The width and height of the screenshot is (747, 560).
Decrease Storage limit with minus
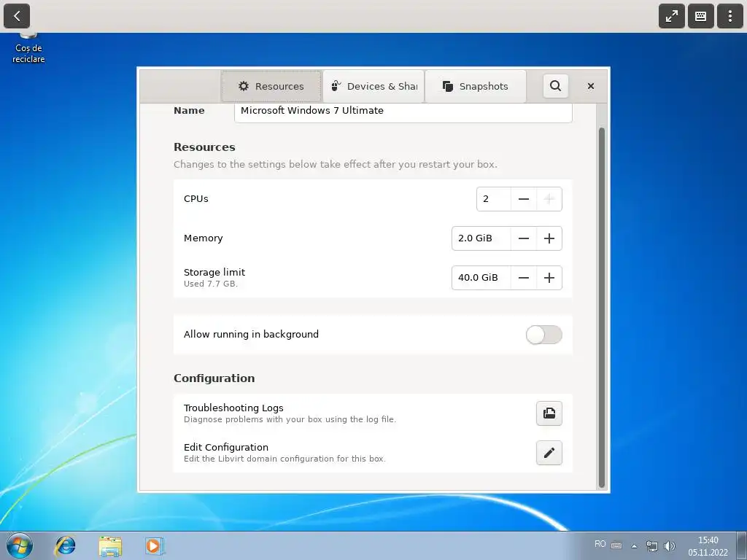coord(524,278)
